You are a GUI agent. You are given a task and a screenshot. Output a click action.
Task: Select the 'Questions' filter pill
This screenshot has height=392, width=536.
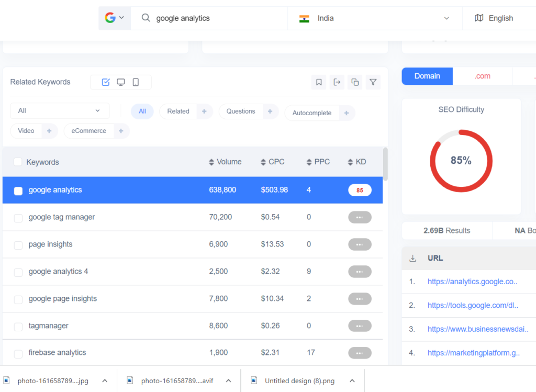click(x=241, y=111)
